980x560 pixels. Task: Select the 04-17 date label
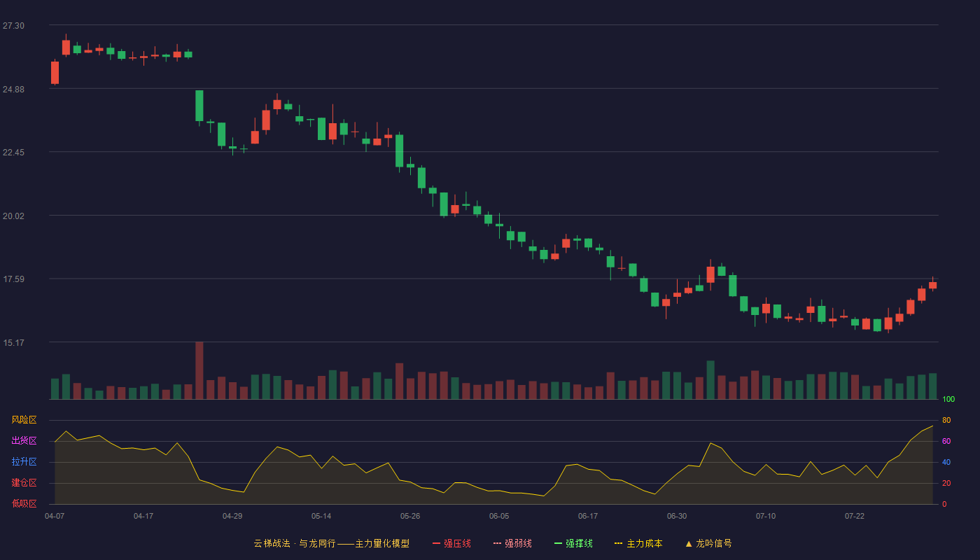pyautogui.click(x=143, y=516)
